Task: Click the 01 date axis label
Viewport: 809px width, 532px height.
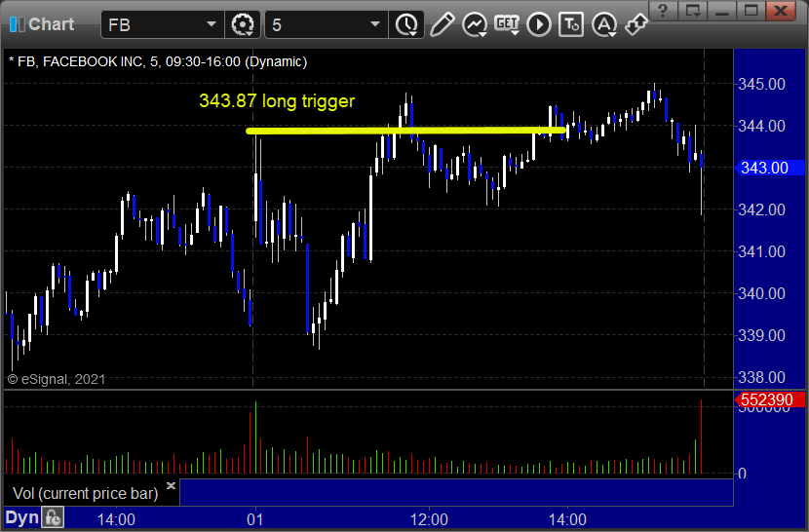Action: [254, 519]
